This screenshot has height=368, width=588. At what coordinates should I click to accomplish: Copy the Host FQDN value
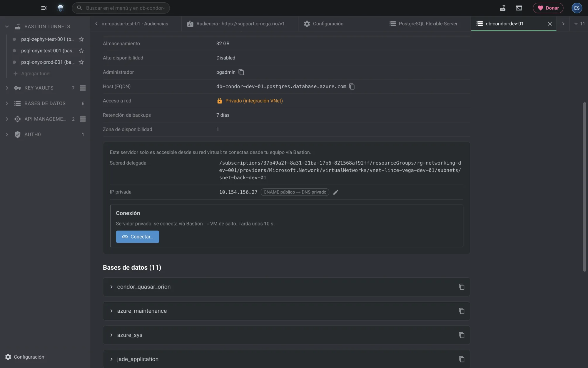352,87
